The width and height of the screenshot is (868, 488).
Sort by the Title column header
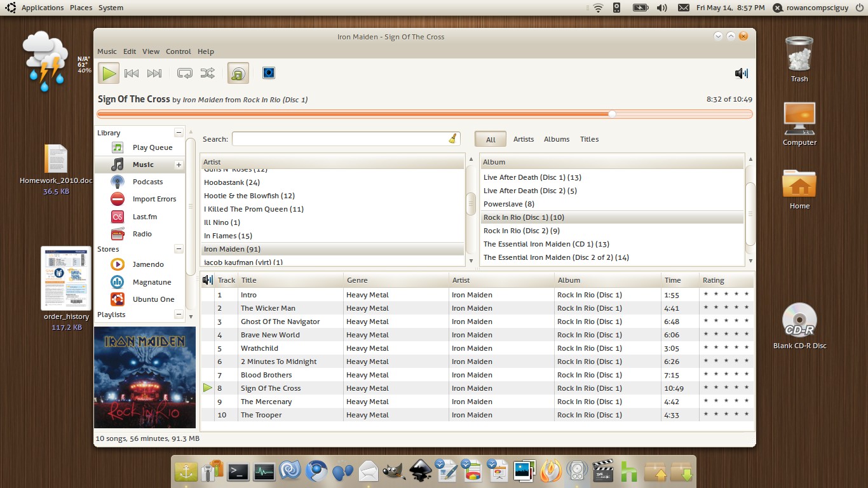290,280
